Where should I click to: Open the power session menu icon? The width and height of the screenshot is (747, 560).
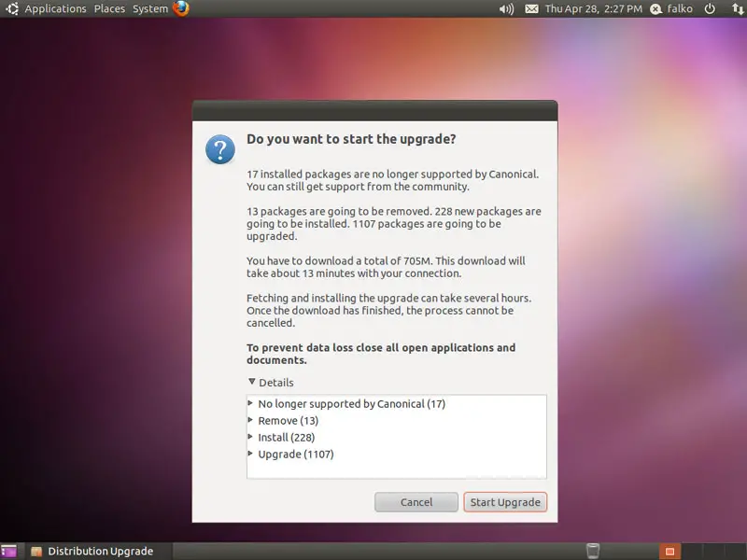710,8
